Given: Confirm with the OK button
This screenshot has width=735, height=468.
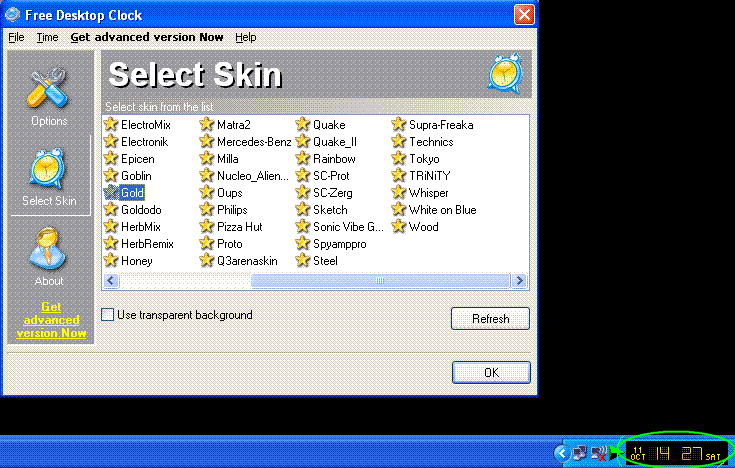Looking at the screenshot, I should [x=490, y=372].
